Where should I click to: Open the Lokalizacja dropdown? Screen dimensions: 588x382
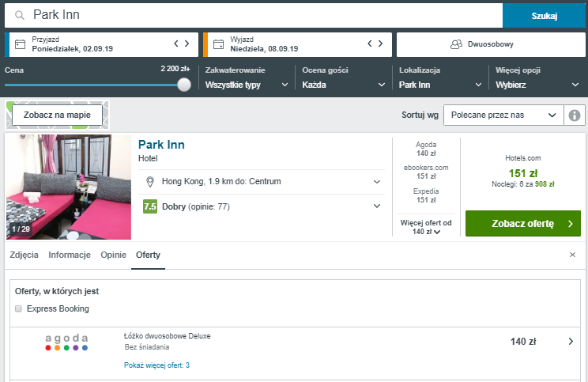tap(440, 85)
